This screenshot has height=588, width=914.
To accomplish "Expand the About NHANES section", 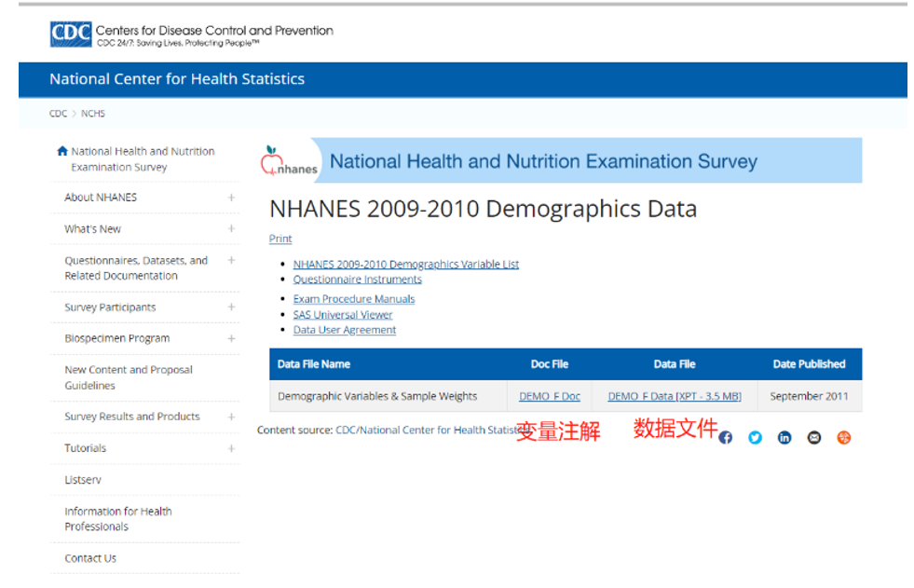I will pos(230,197).
